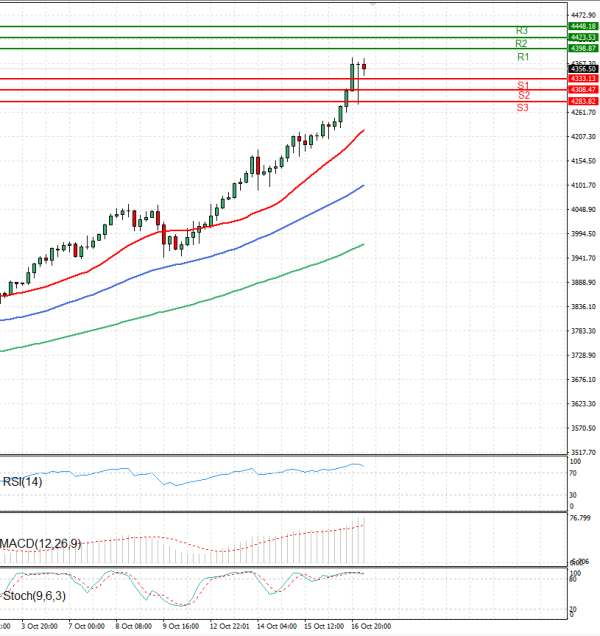Click the 7 Oct 00:00 time axis label
Screen dimensions: 600x636
pyautogui.click(x=87, y=627)
